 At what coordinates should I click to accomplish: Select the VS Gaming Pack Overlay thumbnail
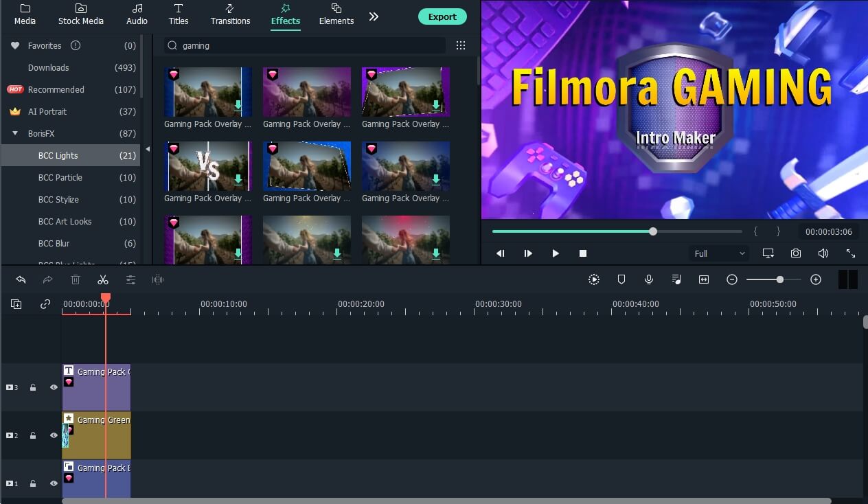[x=208, y=166]
